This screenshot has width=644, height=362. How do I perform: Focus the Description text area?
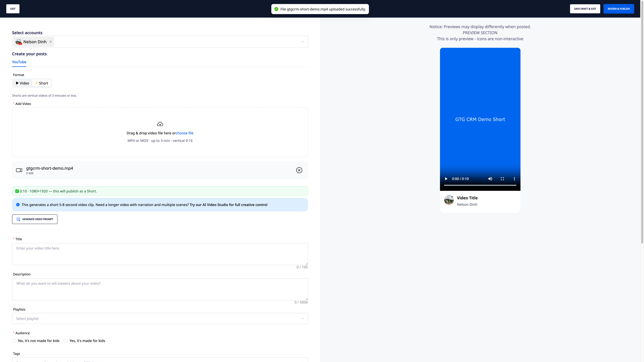point(160,289)
